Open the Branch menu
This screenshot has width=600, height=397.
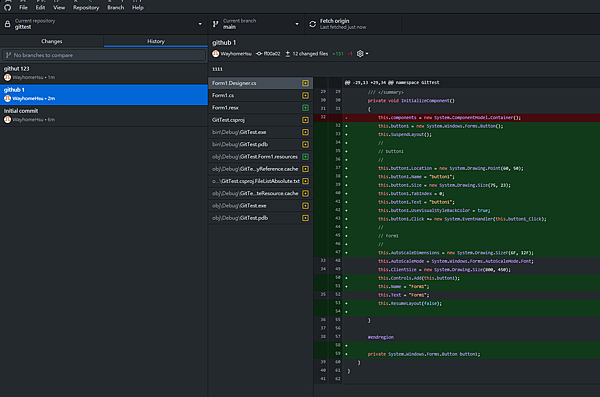pos(116,7)
